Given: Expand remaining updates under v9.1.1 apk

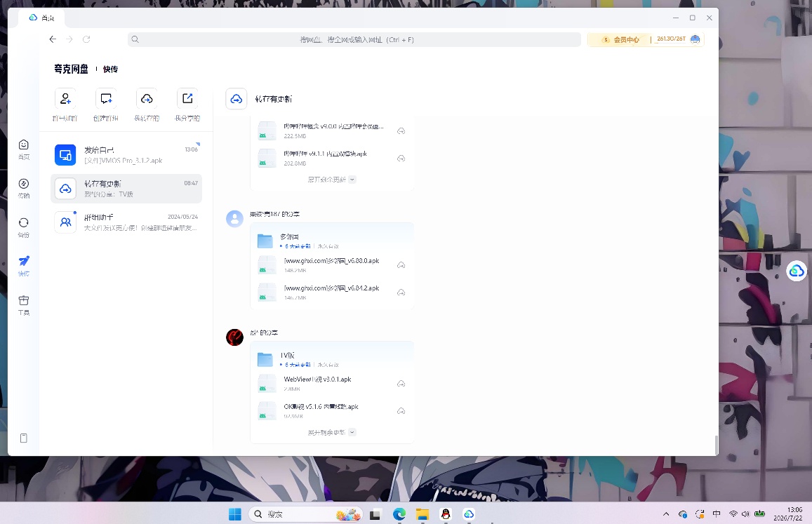Looking at the screenshot, I should pyautogui.click(x=331, y=180).
